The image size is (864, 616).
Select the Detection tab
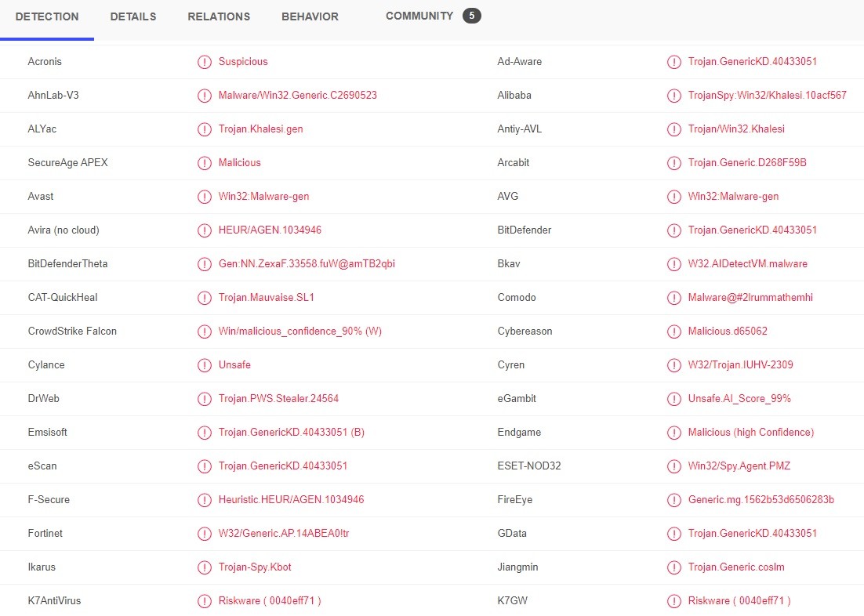click(x=47, y=16)
